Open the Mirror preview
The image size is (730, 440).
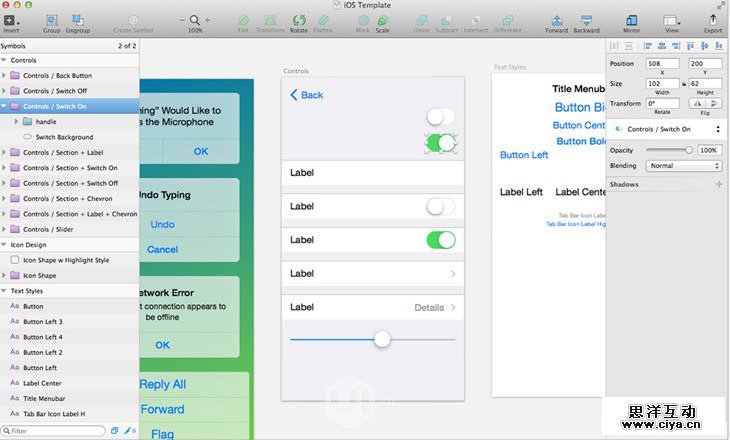coord(631,20)
